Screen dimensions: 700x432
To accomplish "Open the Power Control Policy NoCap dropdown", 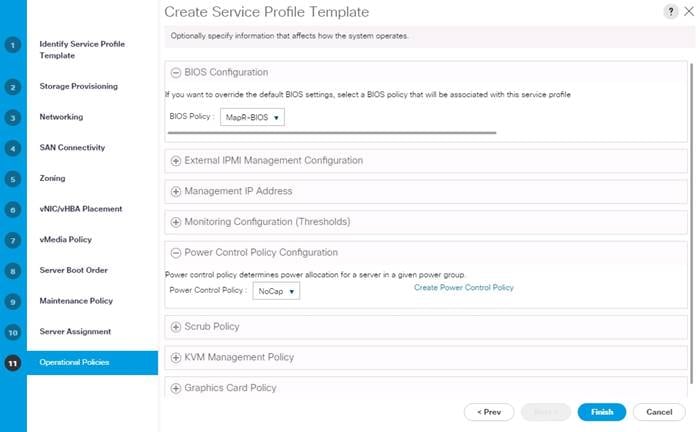I will [276, 291].
